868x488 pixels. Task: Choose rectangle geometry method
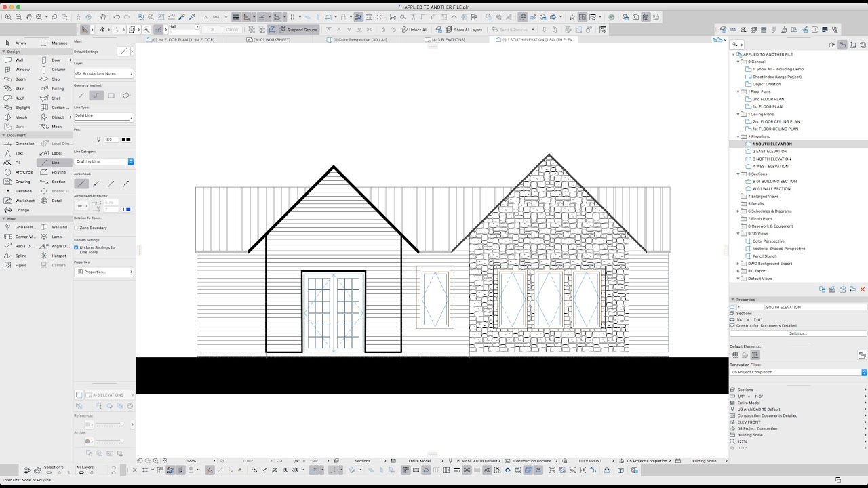[x=111, y=96]
